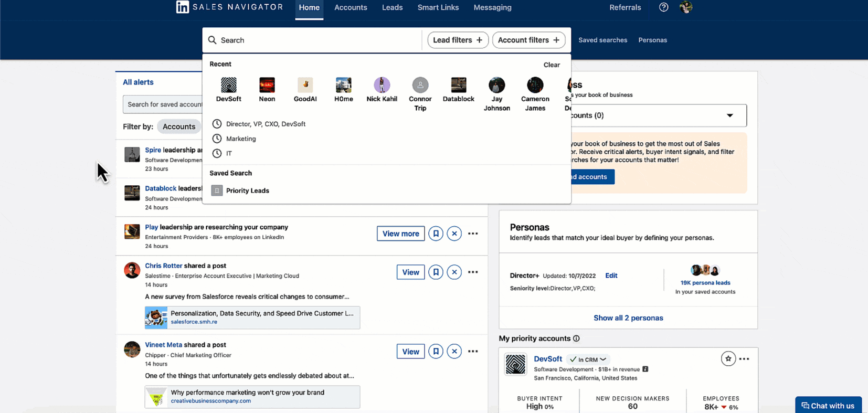The image size is (868, 413).
Task: Open more options for Chris Rotter alert
Action: [x=473, y=272]
